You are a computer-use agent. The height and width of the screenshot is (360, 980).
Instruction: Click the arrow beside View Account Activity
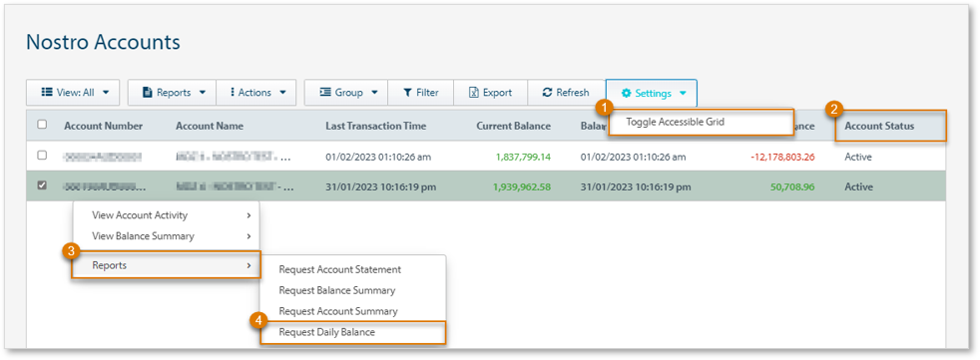(248, 215)
